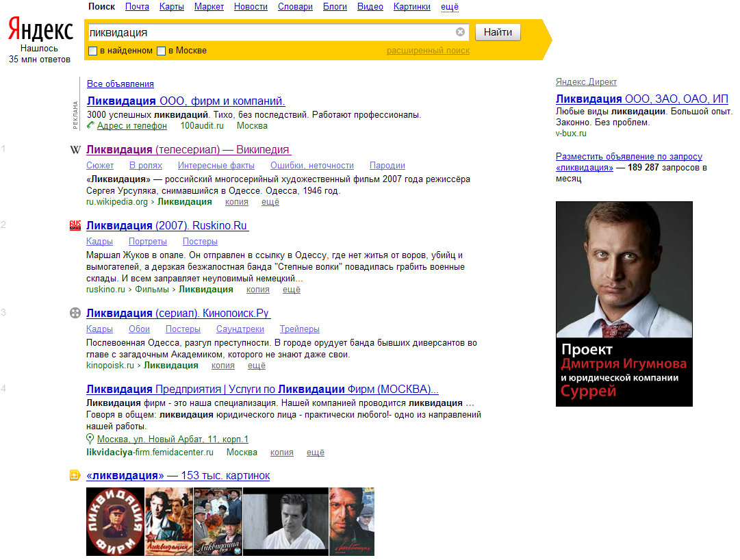The image size is (740, 560).
Task: Open the «В ролях» sitelink
Action: (x=146, y=166)
